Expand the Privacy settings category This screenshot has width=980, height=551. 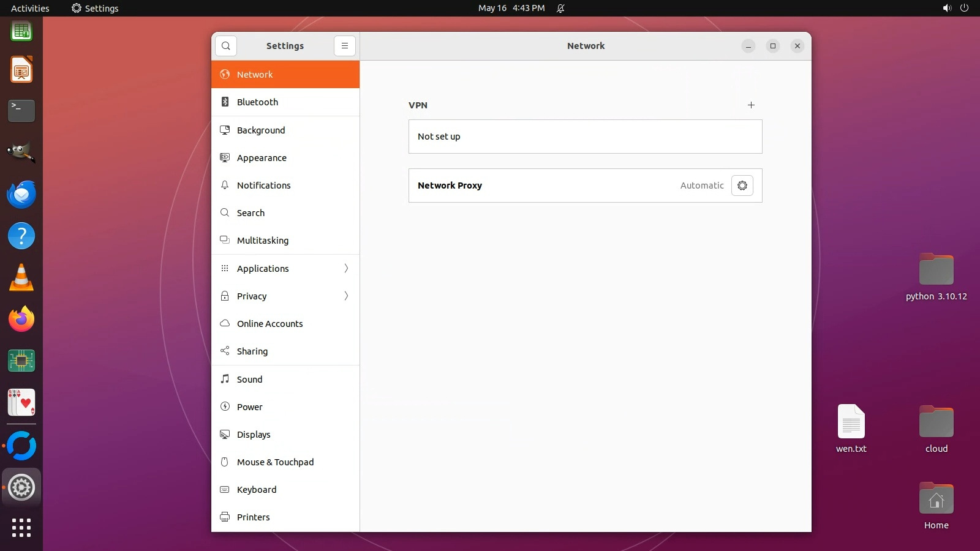click(285, 296)
